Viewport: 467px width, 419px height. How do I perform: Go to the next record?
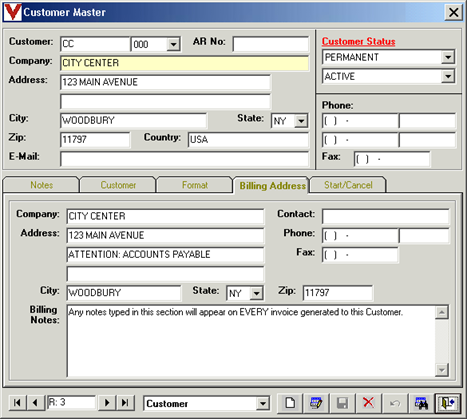(x=107, y=403)
